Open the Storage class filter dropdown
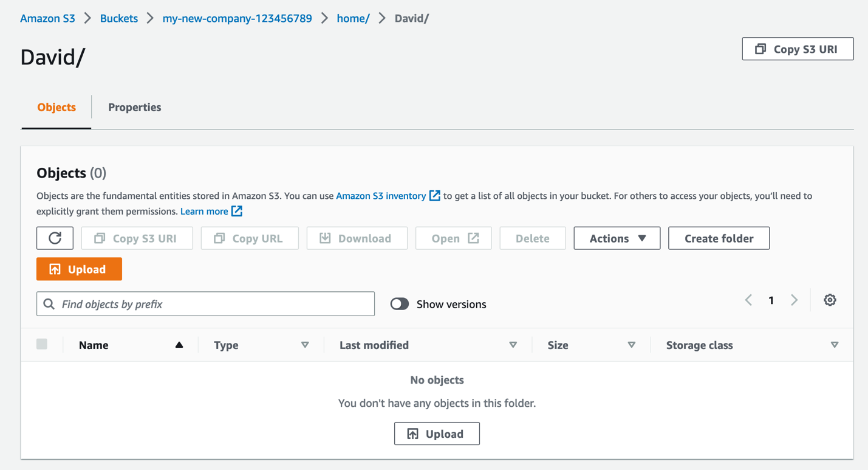 835,344
